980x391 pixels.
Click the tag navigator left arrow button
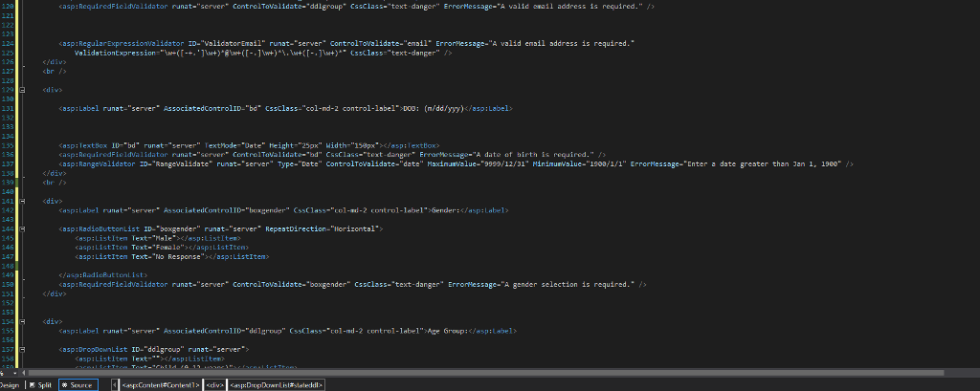click(x=115, y=385)
